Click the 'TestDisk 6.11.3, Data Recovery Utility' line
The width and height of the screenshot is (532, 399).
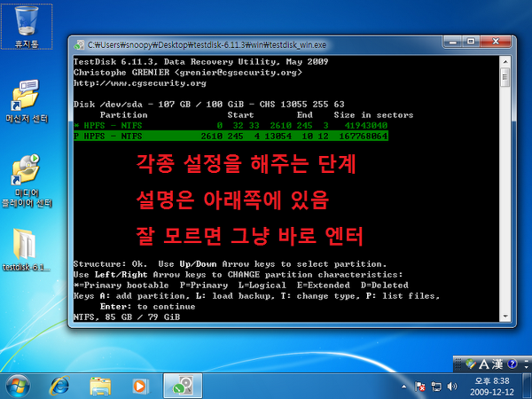(x=201, y=62)
